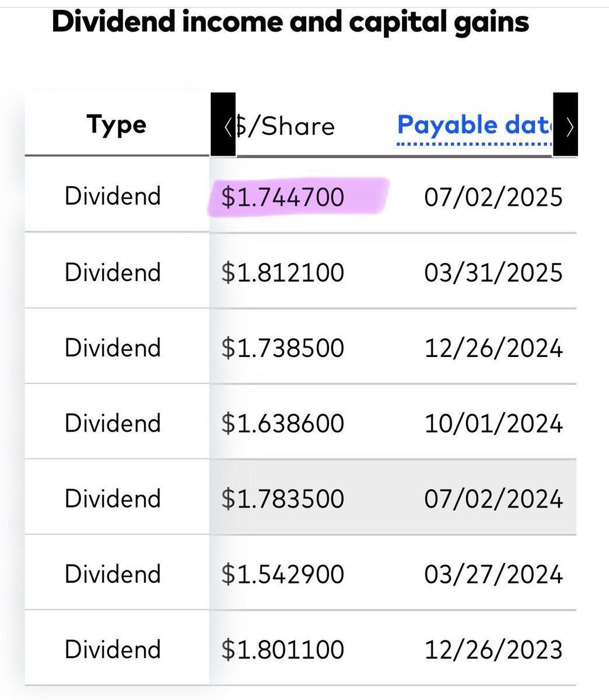Click the Dividend income and capital gains heading
Image resolution: width=609 pixels, height=700 pixels.
(x=290, y=22)
